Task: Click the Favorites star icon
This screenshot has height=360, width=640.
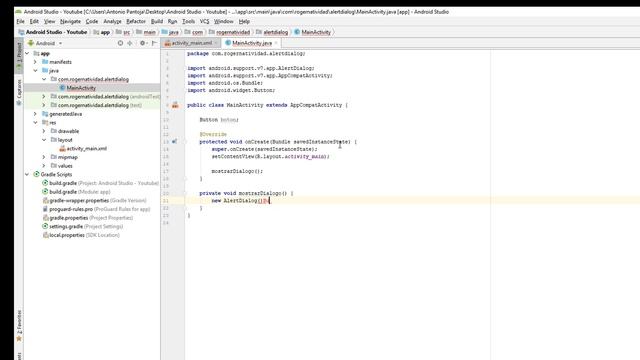Action: 19,339
